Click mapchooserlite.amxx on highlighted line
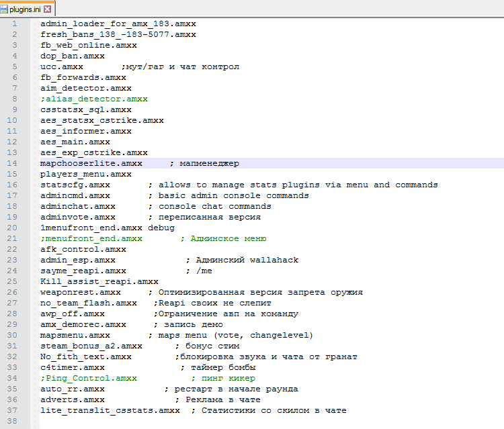 click(x=91, y=163)
